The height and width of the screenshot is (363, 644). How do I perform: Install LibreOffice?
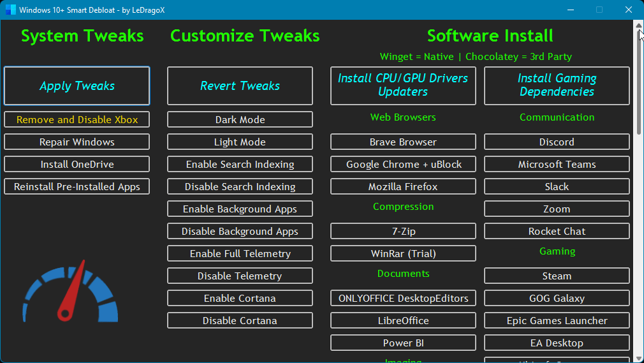tap(403, 320)
